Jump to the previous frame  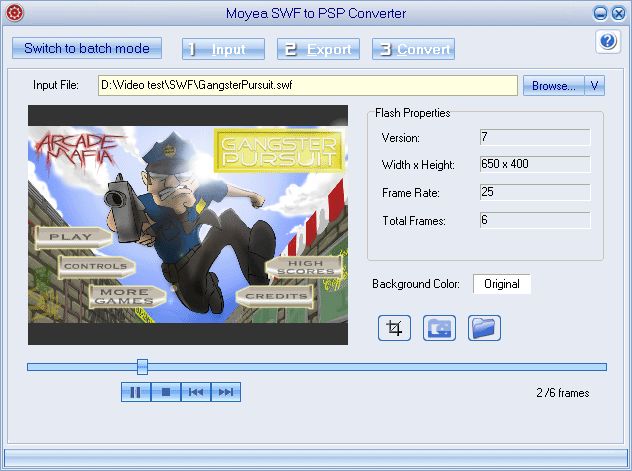click(196, 392)
